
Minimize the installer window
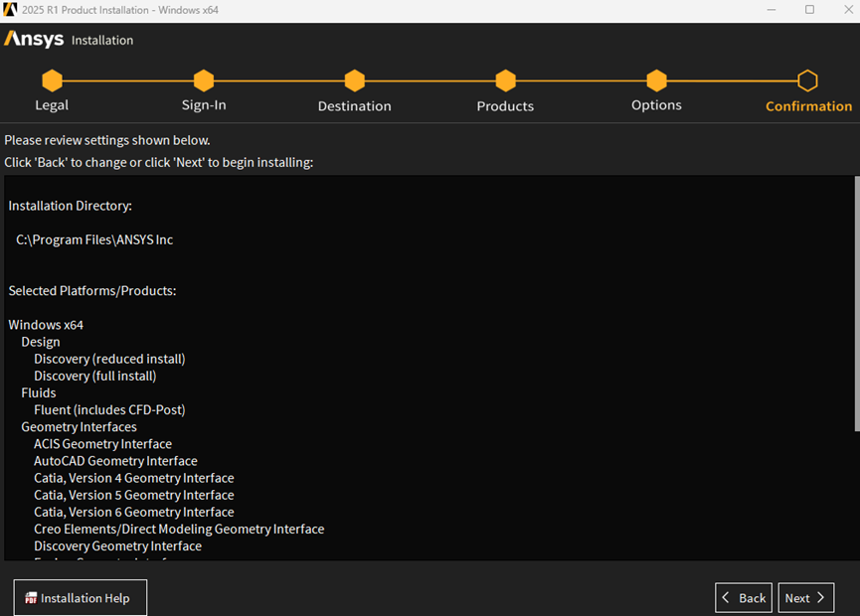(772, 10)
